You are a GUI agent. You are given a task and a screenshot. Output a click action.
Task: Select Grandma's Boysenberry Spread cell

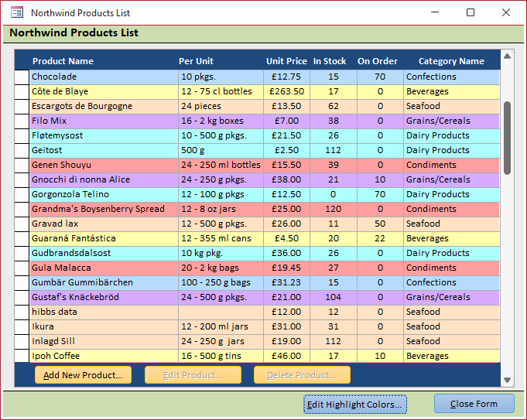[x=104, y=210]
